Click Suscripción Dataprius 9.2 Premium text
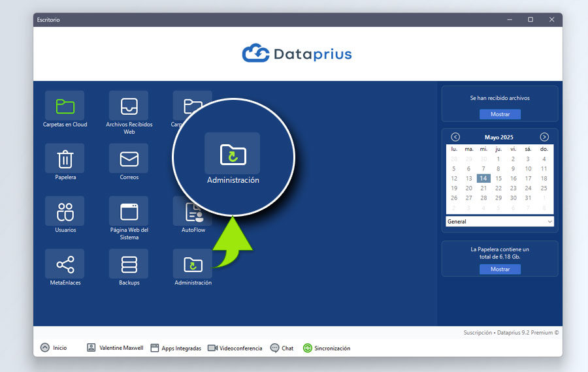Viewport: 588px width, 372px height. click(511, 333)
